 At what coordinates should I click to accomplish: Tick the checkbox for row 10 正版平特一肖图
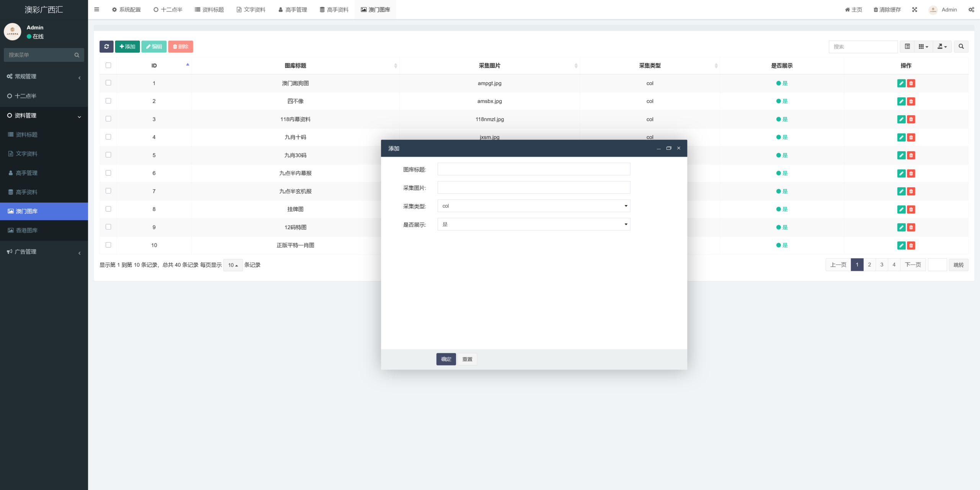pos(108,245)
